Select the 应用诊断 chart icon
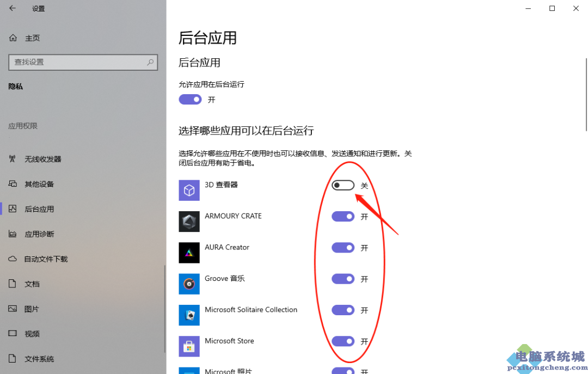 [x=13, y=234]
